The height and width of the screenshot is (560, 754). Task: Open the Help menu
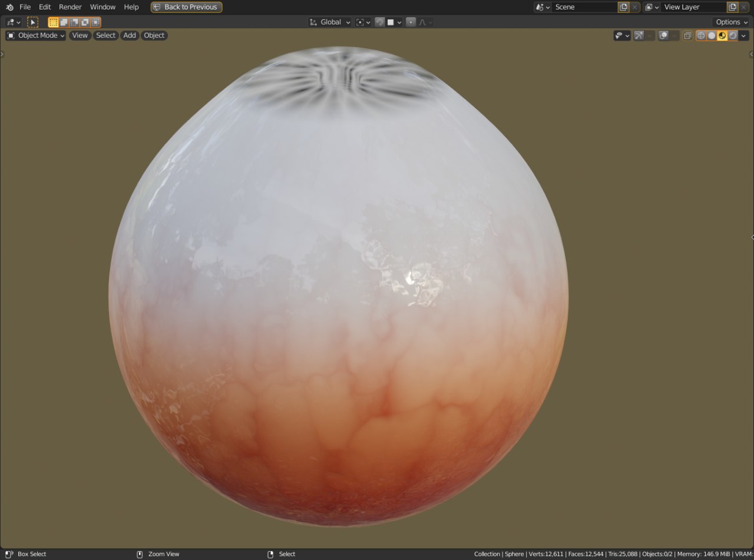pos(131,7)
